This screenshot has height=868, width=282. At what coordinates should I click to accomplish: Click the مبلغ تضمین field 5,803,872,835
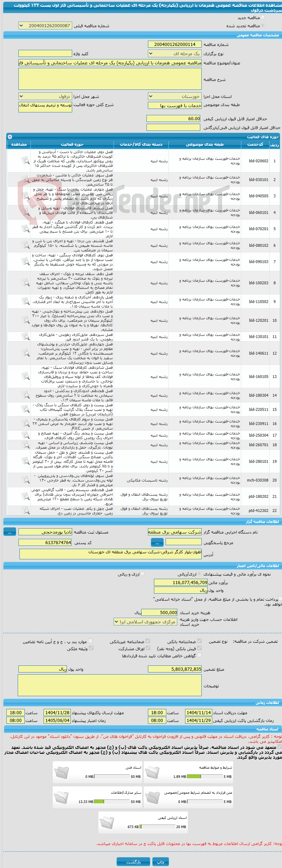click(x=175, y=669)
